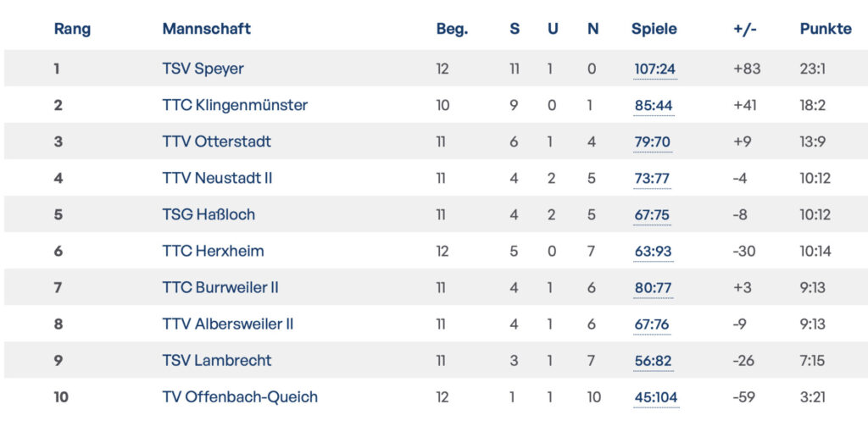Open the TSV Speyer team link
The image size is (868, 432).
pos(203,69)
